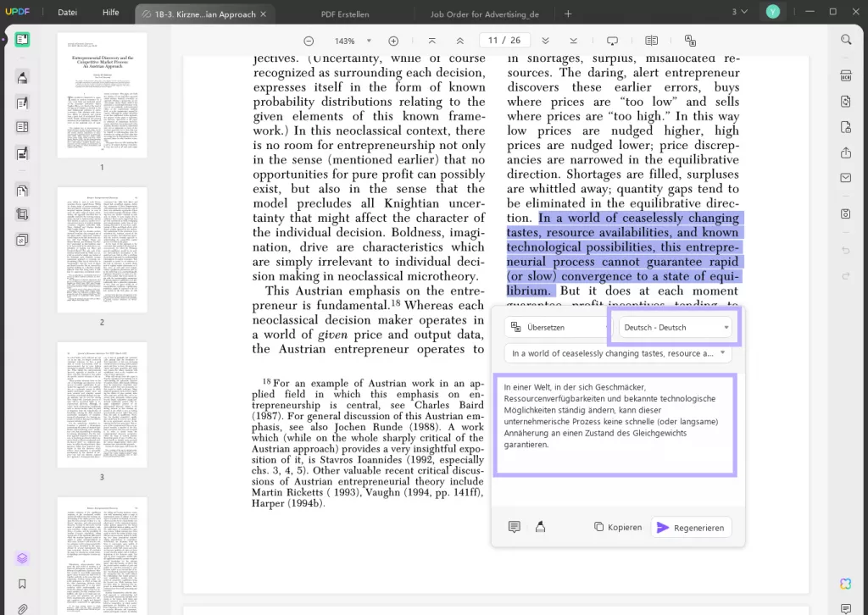Click the current page number field
The width and height of the screenshot is (868, 615).
point(504,41)
